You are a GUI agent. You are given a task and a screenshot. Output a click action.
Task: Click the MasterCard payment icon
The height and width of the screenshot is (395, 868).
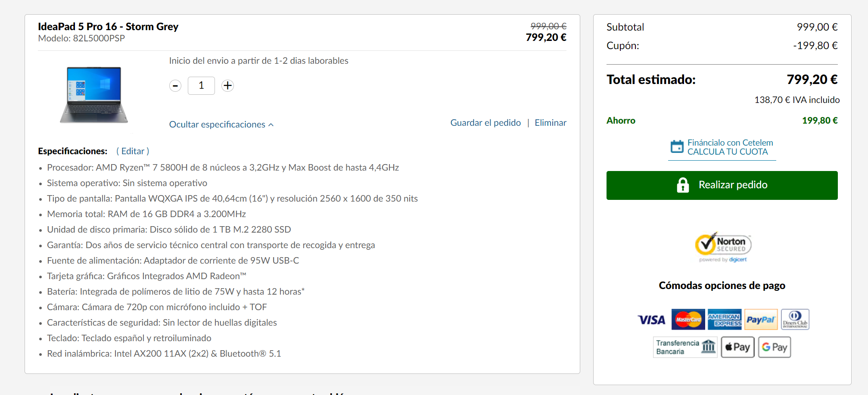click(688, 320)
